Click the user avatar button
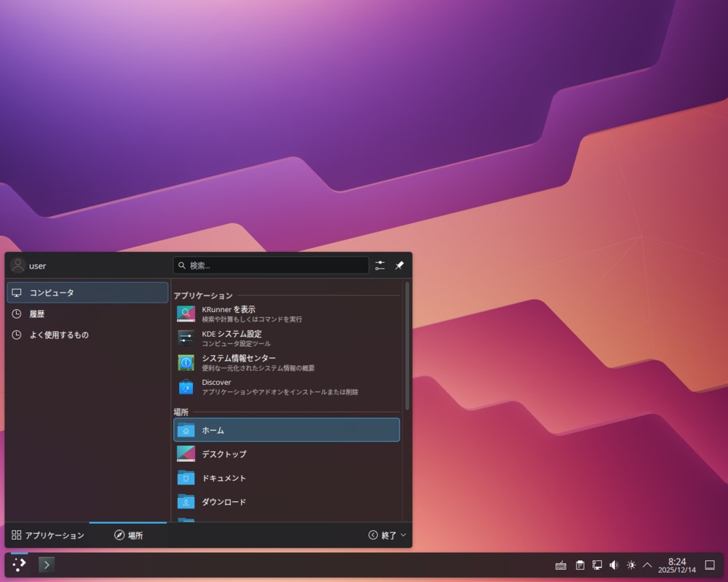The image size is (728, 582). 18,266
